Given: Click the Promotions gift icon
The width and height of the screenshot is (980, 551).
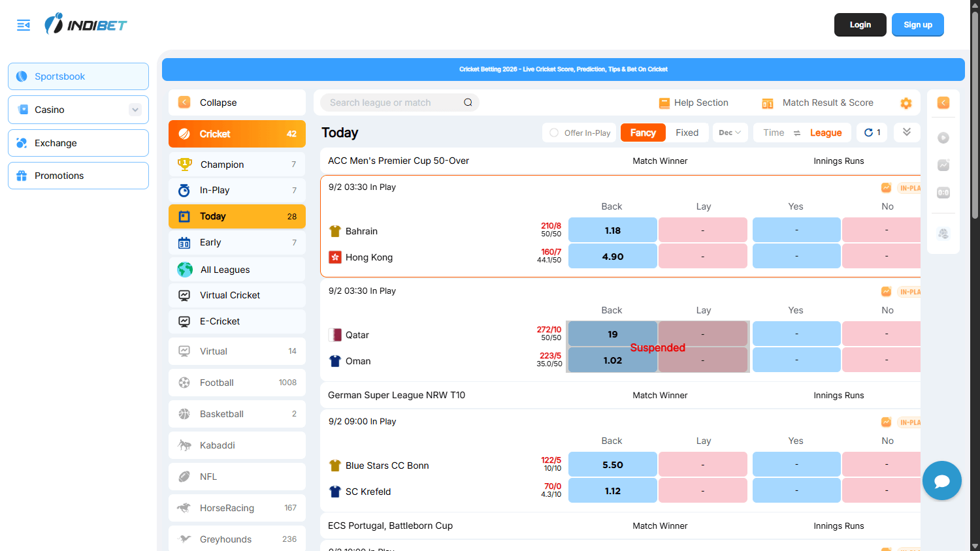Looking at the screenshot, I should pyautogui.click(x=22, y=176).
